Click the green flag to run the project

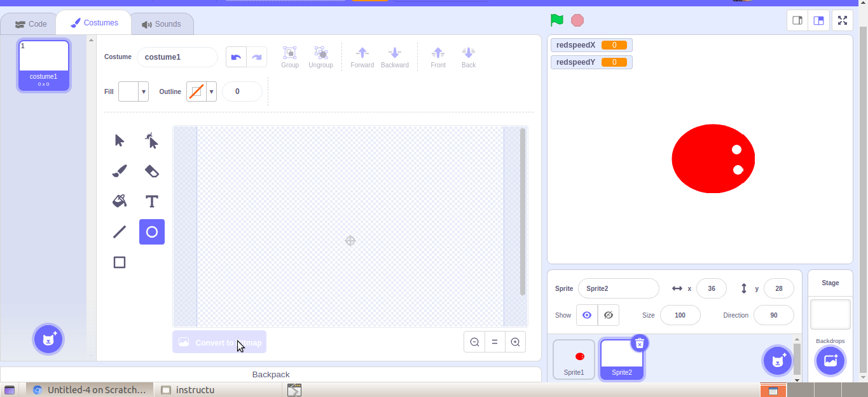coord(556,20)
